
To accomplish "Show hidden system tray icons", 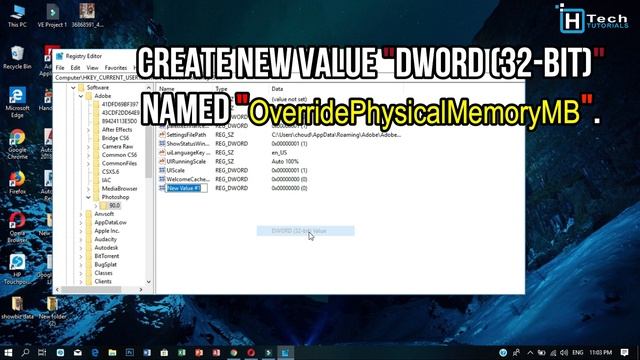I will pos(530,353).
